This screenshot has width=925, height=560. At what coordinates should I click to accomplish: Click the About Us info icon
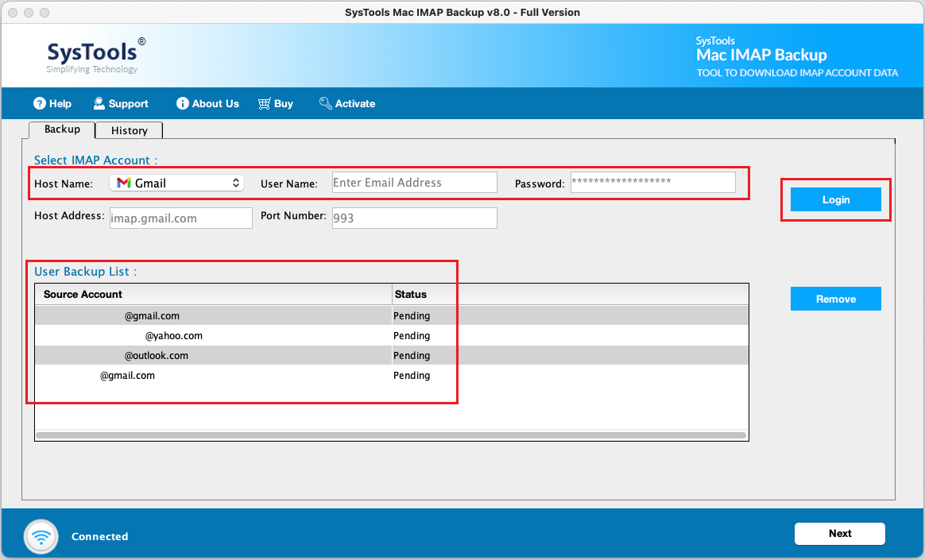182,104
